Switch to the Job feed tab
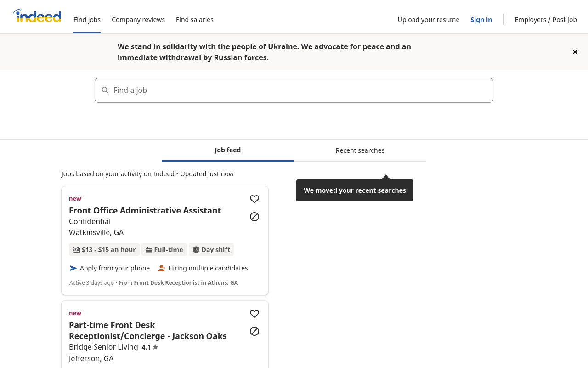This screenshot has height=368, width=588. tap(228, 150)
